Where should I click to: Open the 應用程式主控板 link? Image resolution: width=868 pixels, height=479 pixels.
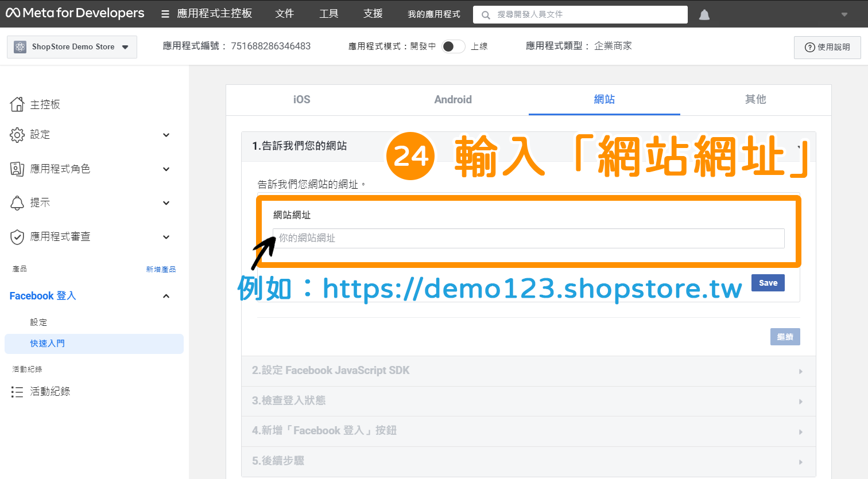tap(215, 14)
